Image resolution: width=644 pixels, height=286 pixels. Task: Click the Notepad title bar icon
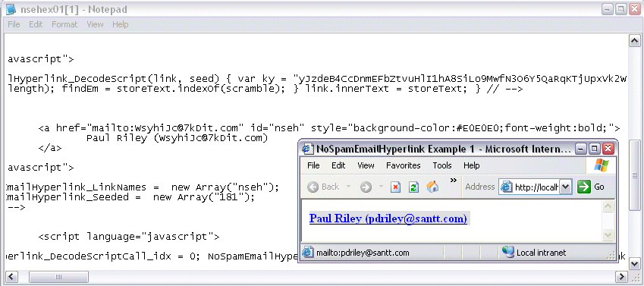(x=11, y=9)
